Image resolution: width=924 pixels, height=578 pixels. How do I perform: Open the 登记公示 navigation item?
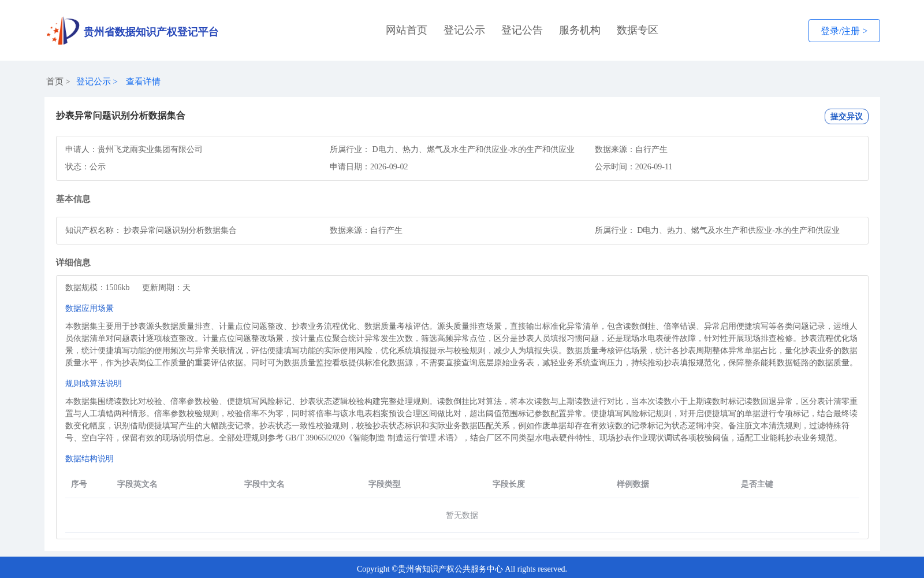coord(464,30)
